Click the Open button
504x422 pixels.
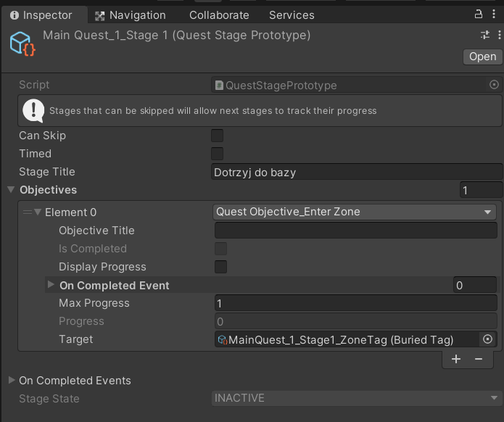pos(482,57)
